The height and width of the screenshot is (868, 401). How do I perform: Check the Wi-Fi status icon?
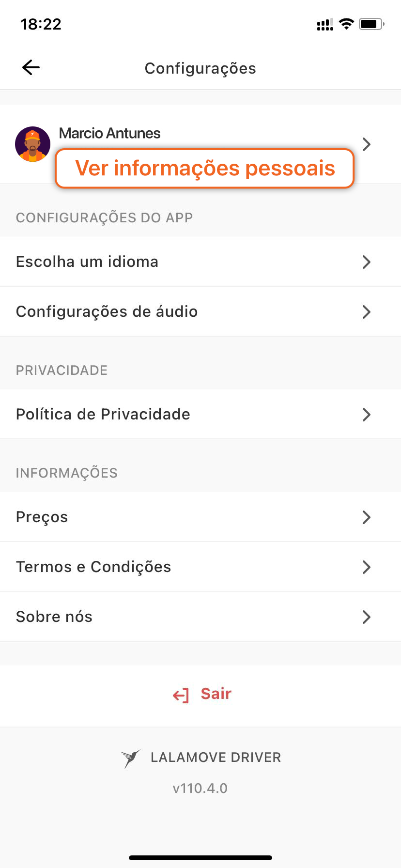[346, 24]
